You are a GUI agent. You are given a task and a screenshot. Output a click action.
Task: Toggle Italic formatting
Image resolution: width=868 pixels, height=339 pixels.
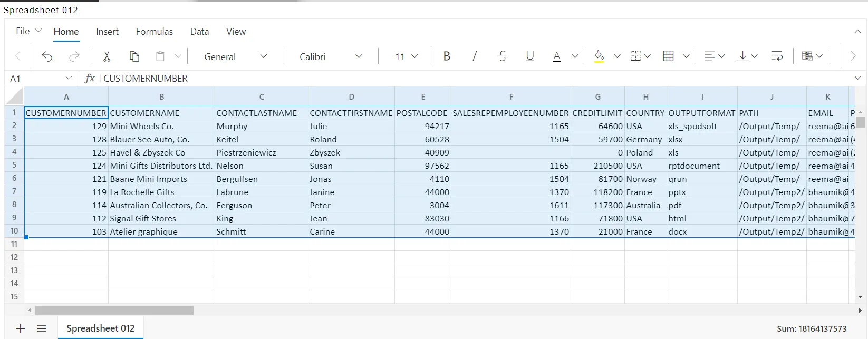tap(475, 56)
